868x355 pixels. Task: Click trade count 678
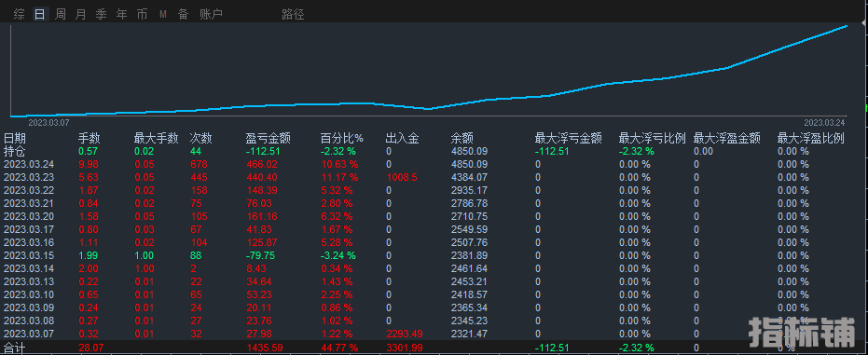pyautogui.click(x=199, y=164)
